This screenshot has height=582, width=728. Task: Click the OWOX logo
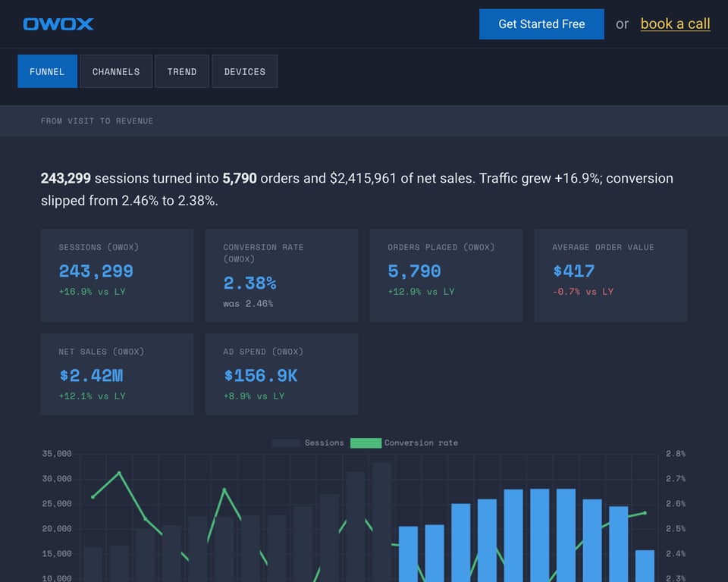pyautogui.click(x=58, y=24)
